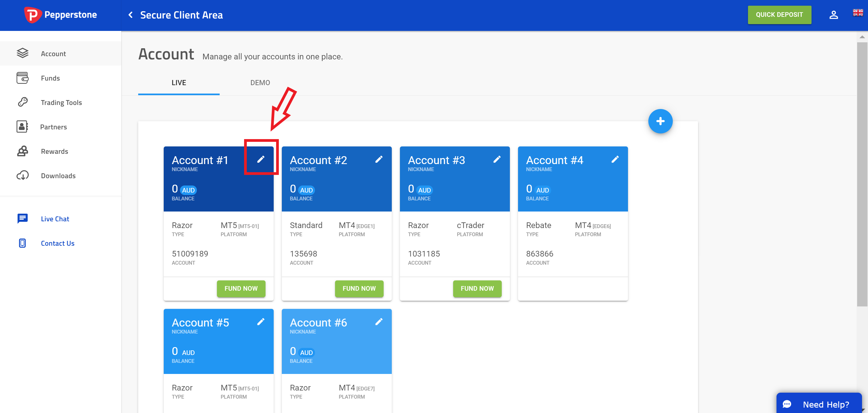Click Fund Now button for Account #1

pos(241,288)
